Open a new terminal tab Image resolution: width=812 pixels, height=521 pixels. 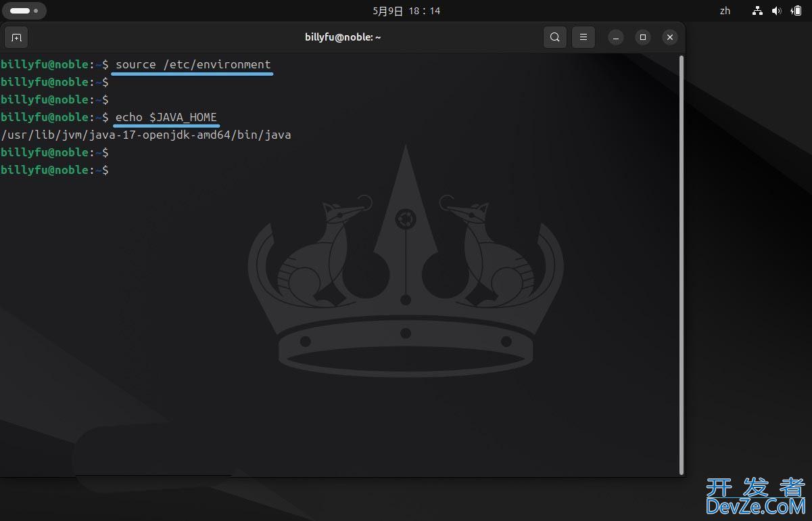coord(16,37)
